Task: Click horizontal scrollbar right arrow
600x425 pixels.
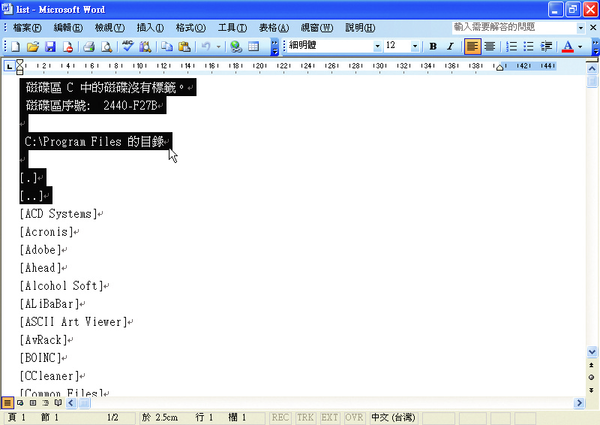Action: (579, 403)
